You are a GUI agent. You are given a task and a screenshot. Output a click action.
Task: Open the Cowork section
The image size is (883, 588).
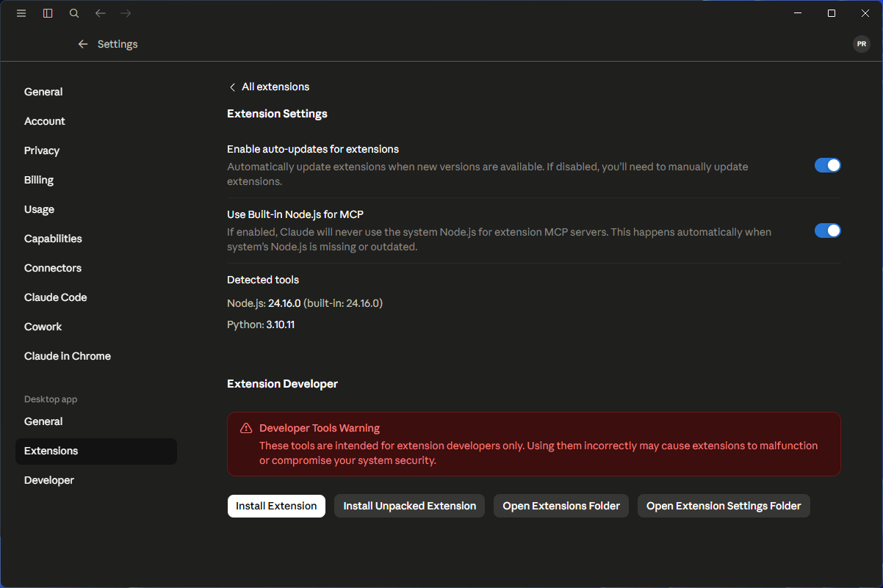click(96, 327)
